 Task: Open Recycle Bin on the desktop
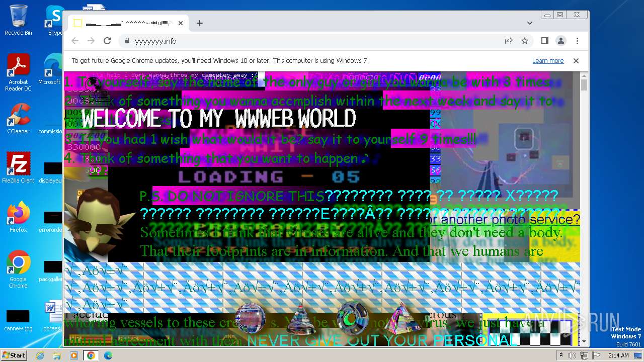18,20
